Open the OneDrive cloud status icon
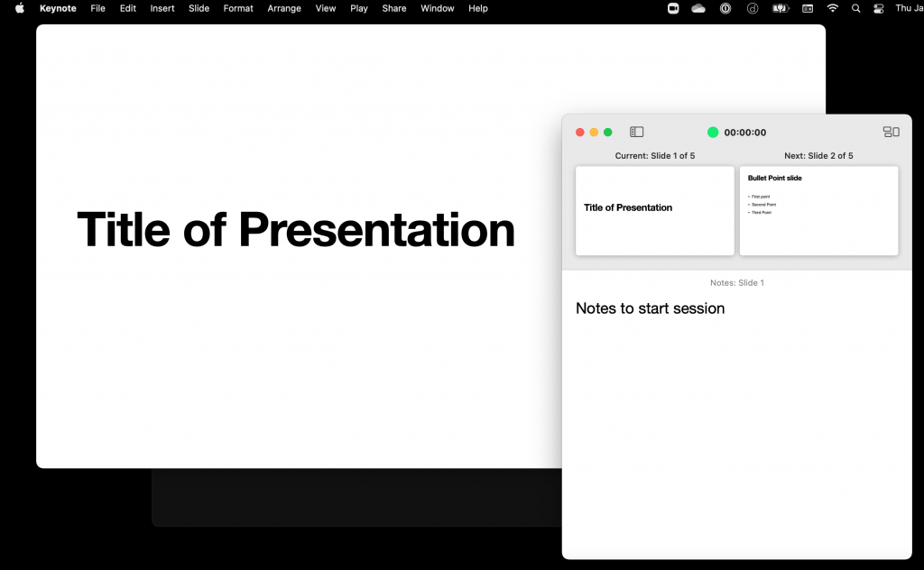 (x=698, y=8)
